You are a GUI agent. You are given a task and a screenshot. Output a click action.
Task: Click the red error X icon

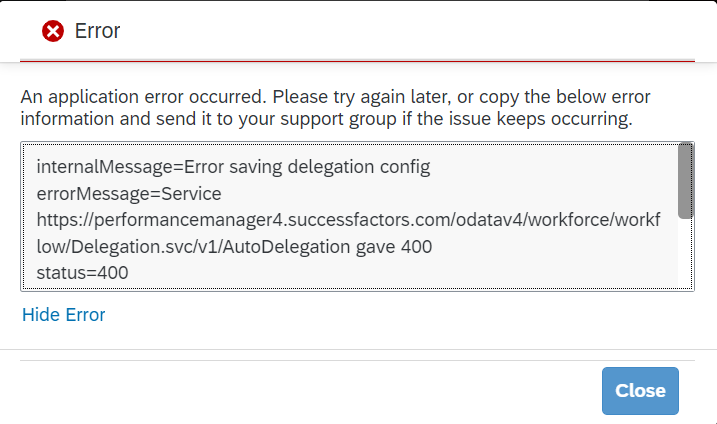[53, 31]
